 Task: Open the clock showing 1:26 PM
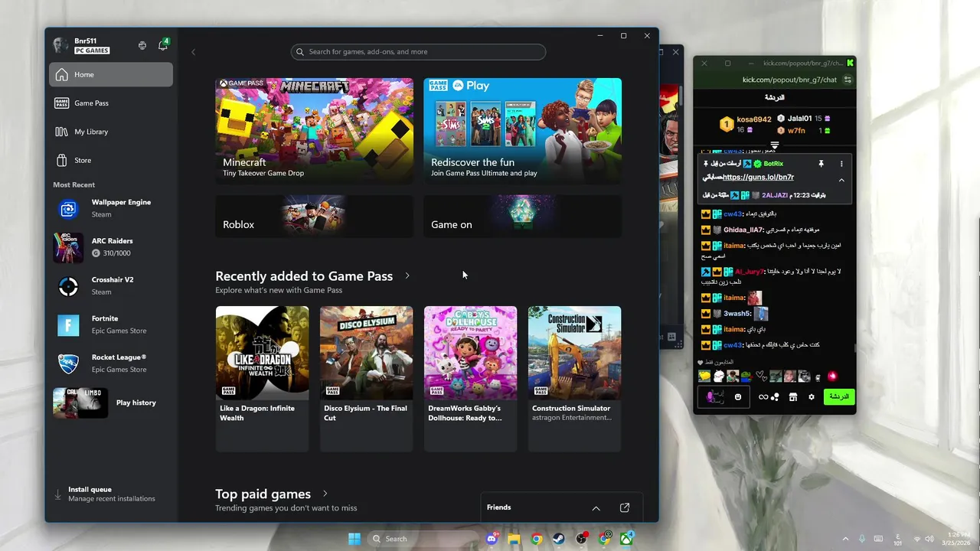pyautogui.click(x=958, y=539)
